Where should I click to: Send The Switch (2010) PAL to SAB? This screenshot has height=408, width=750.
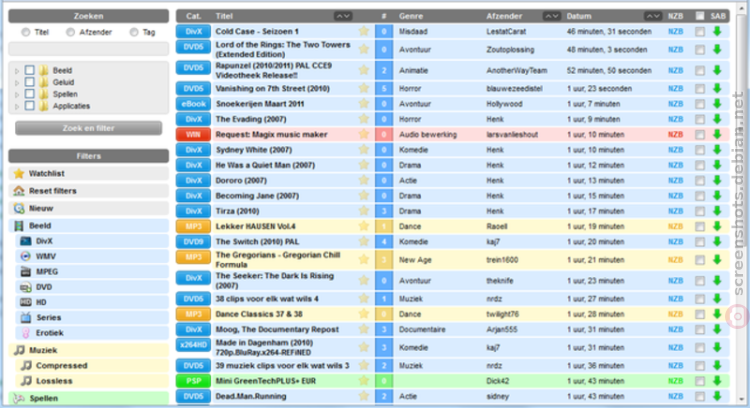click(x=717, y=242)
